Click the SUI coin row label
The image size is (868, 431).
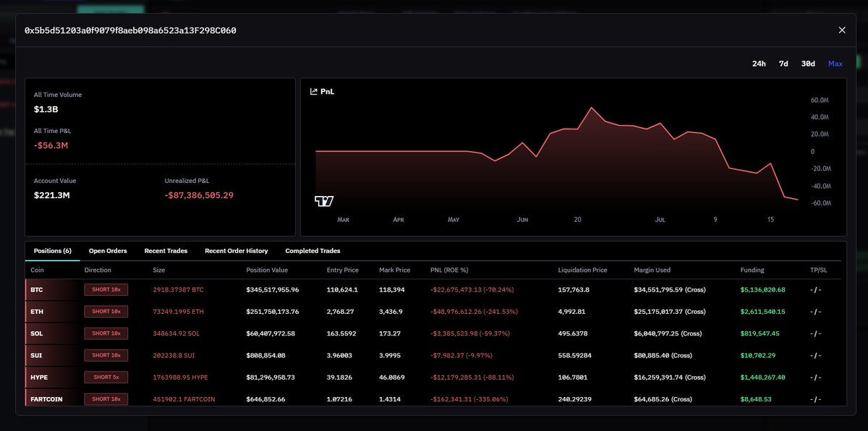36,355
